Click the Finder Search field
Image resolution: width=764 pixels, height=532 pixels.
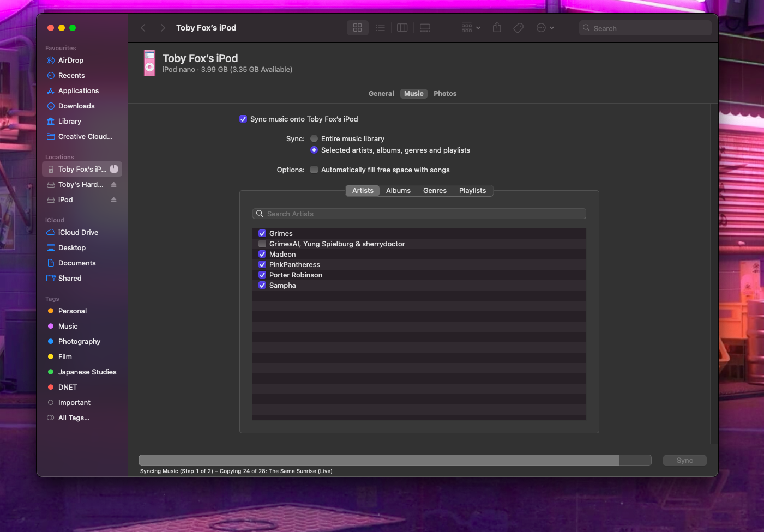pos(645,28)
